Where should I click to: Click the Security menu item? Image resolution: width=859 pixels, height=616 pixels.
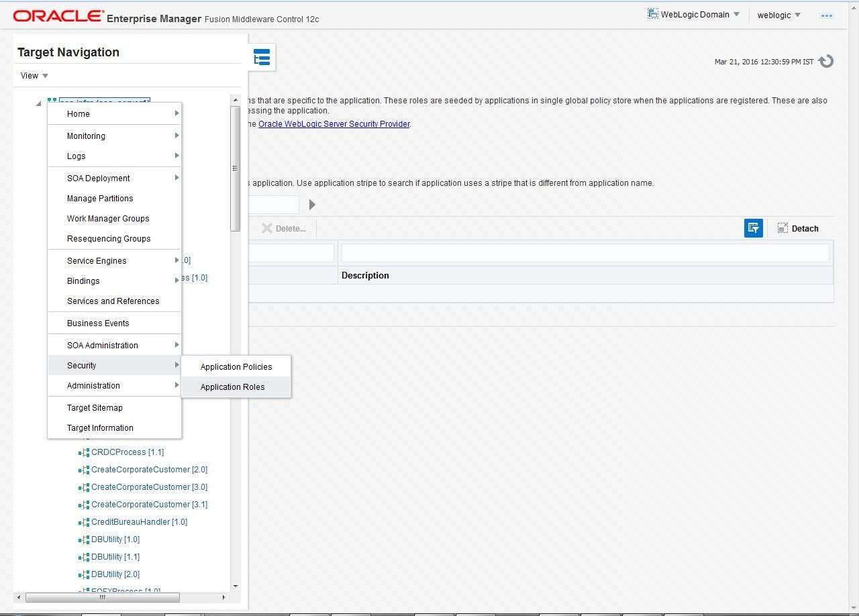pos(114,366)
